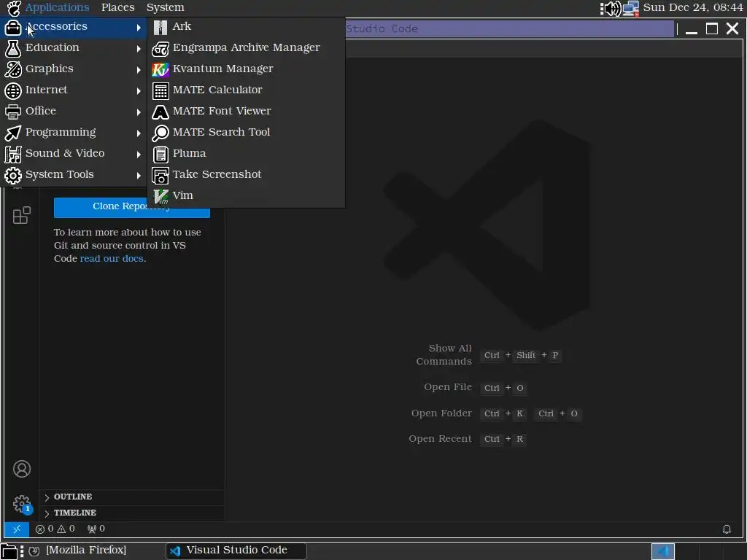The image size is (747, 560).
Task: Open MATE Font Viewer
Action: (246, 111)
